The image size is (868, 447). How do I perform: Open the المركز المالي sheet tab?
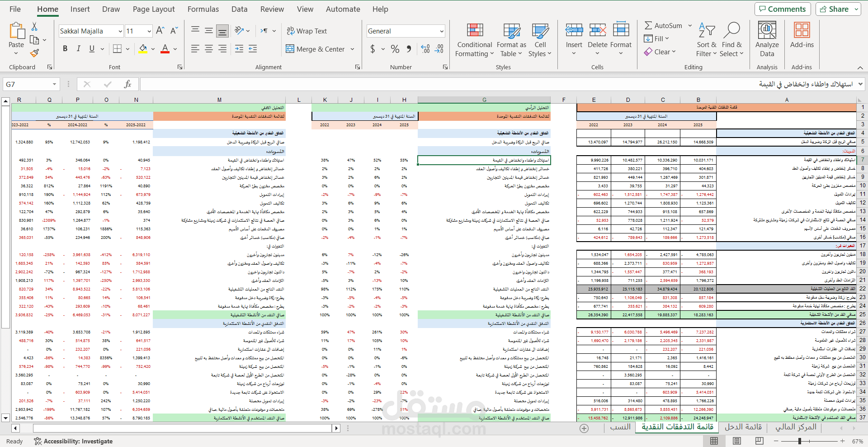pos(796,427)
